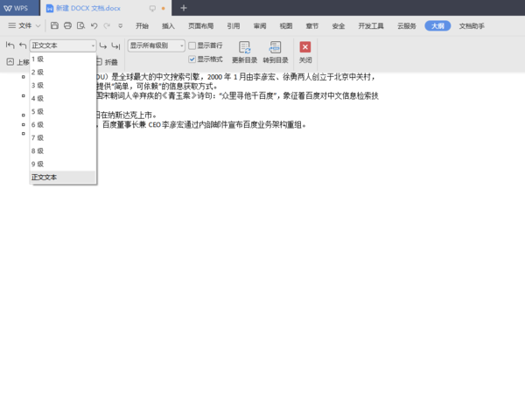Choose 正文文本 in the dropdown list
525x420 pixels.
coord(63,177)
